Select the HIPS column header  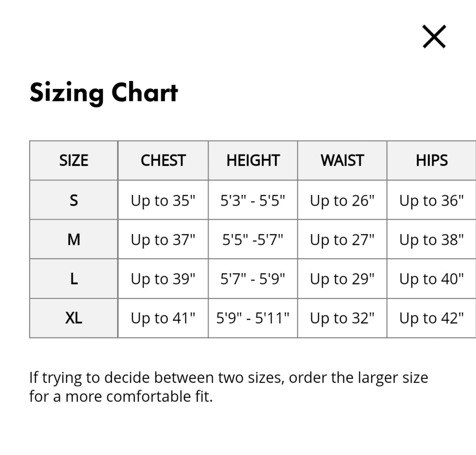click(432, 160)
